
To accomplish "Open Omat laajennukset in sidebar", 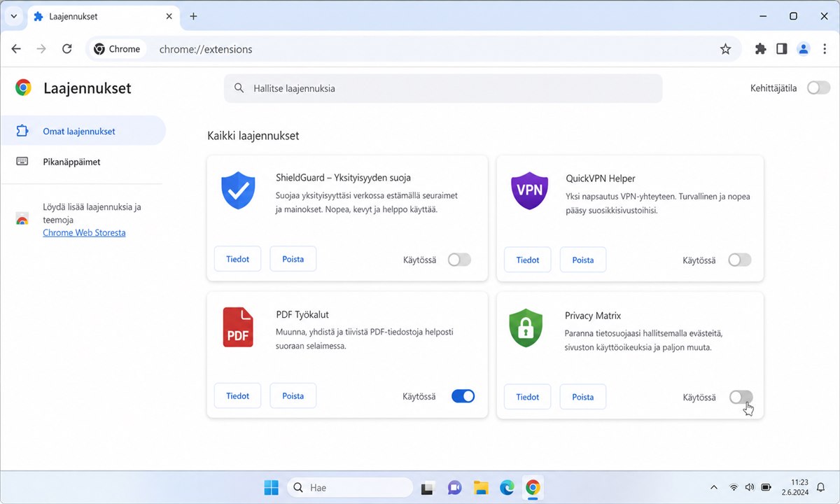I will 83,131.
